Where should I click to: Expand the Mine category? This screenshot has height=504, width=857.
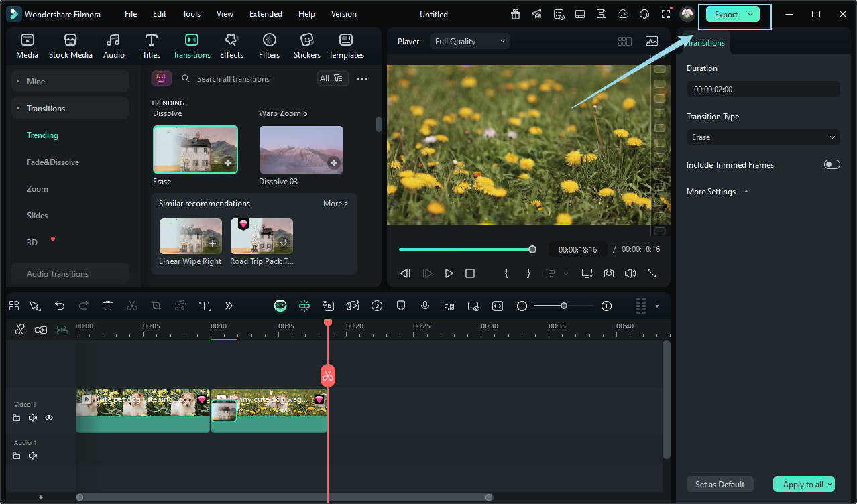click(x=70, y=81)
